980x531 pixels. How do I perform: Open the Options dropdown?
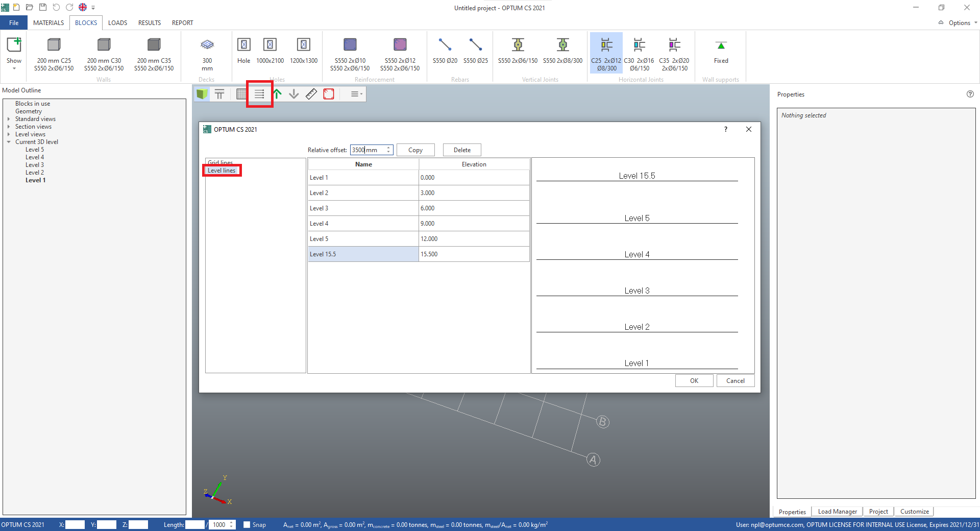[x=959, y=22]
